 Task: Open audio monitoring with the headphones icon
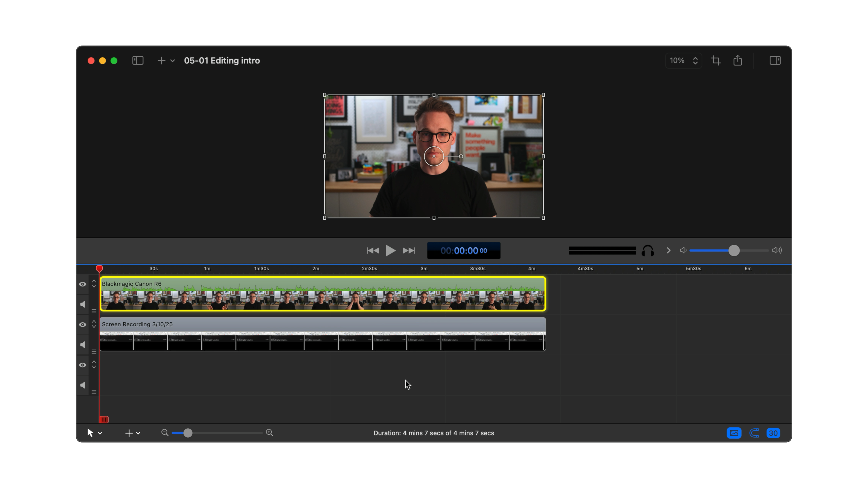[648, 250]
